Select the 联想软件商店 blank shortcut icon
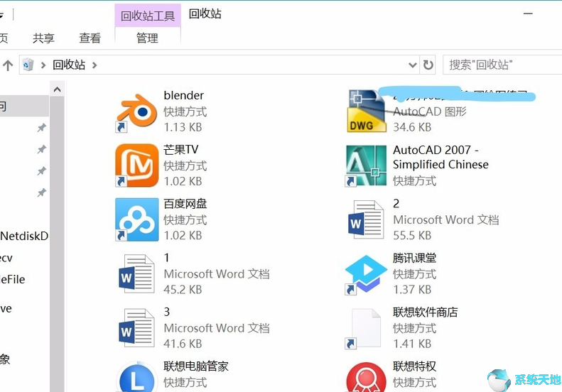Image resolution: width=562 pixels, height=392 pixels. (x=363, y=328)
